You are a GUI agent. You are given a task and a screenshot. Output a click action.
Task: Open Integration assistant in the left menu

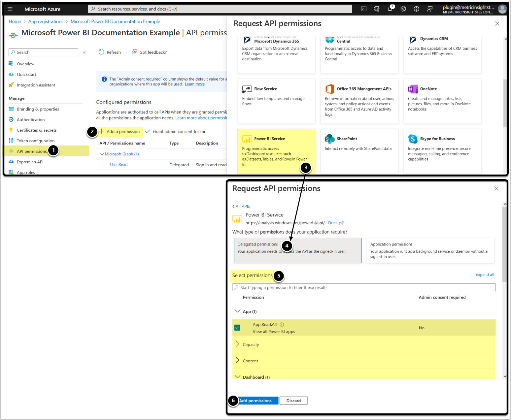tap(36, 85)
